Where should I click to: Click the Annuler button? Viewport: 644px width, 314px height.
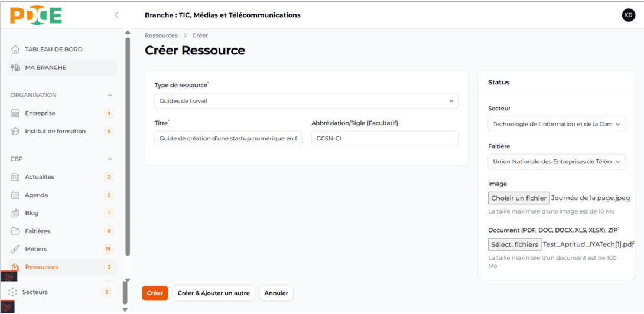(276, 293)
